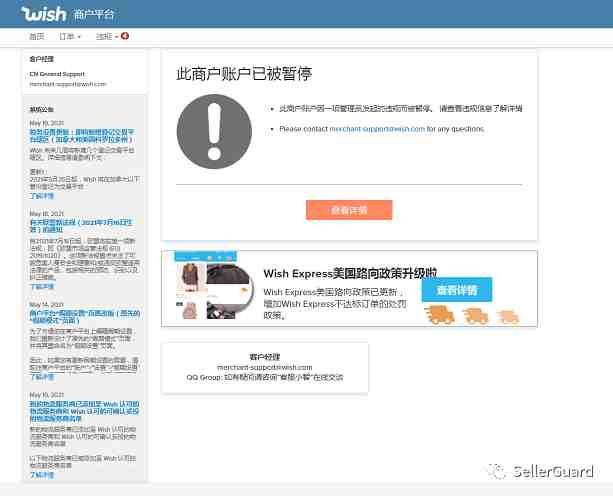Click the support email under CN General Support
Screen dimensions: 613x496
[68, 84]
